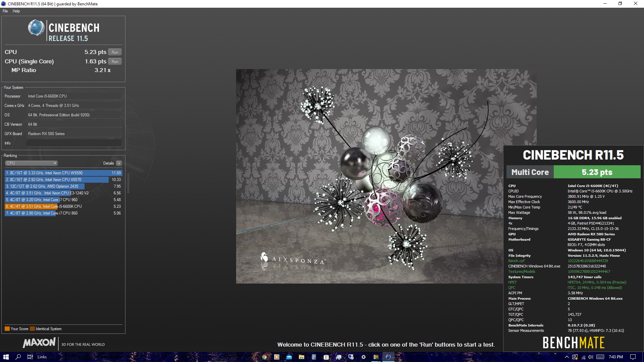
Task: Select Core i7 CPU 960 ranking row
Action: pyautogui.click(x=63, y=200)
